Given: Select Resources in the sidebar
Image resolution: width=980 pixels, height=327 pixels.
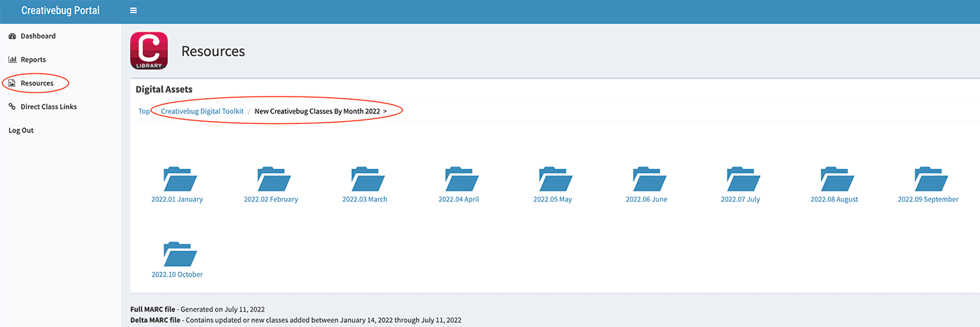Looking at the screenshot, I should (x=36, y=83).
